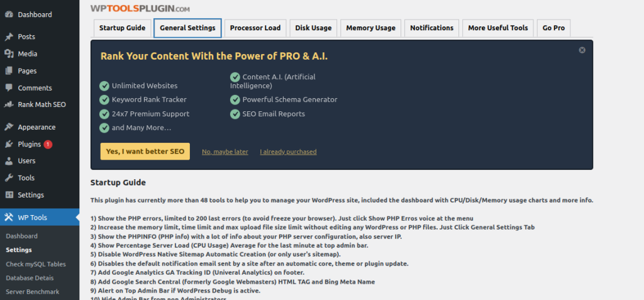Click the Plugins plug icon
Viewport: 644px width, 300px height.
tap(9, 144)
